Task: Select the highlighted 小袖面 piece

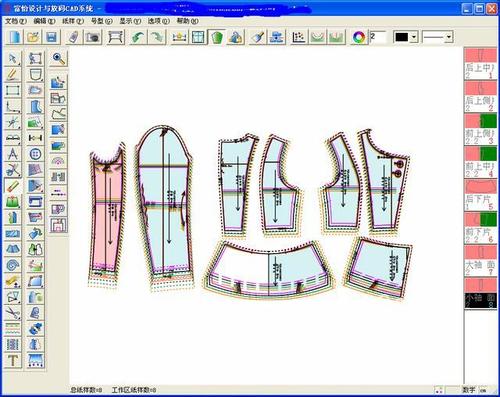Action: [x=480, y=293]
